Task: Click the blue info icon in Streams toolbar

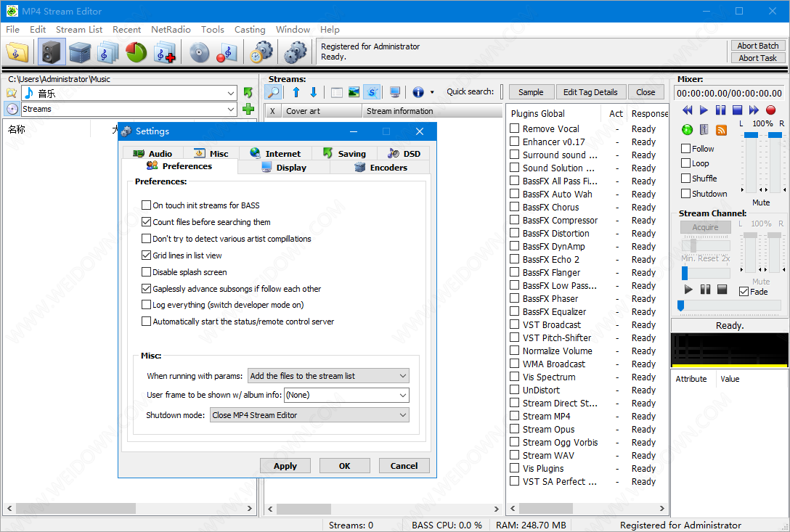Action: click(418, 91)
